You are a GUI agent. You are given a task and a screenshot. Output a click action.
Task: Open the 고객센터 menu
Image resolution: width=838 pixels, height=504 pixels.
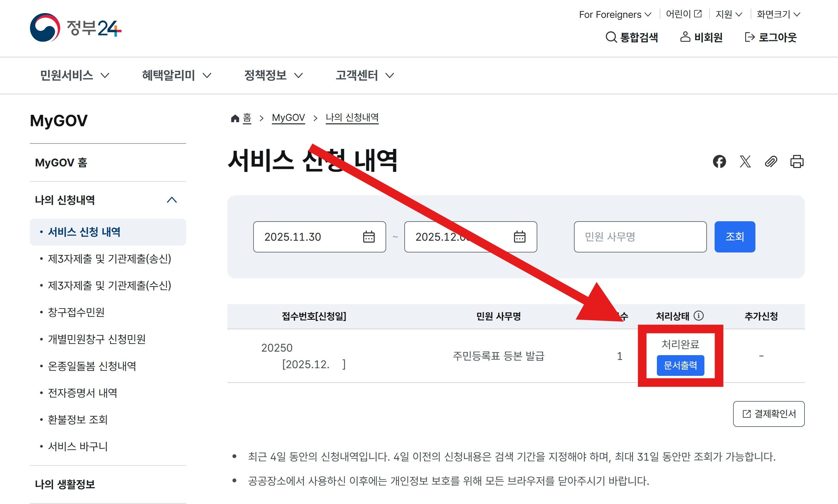tap(364, 75)
